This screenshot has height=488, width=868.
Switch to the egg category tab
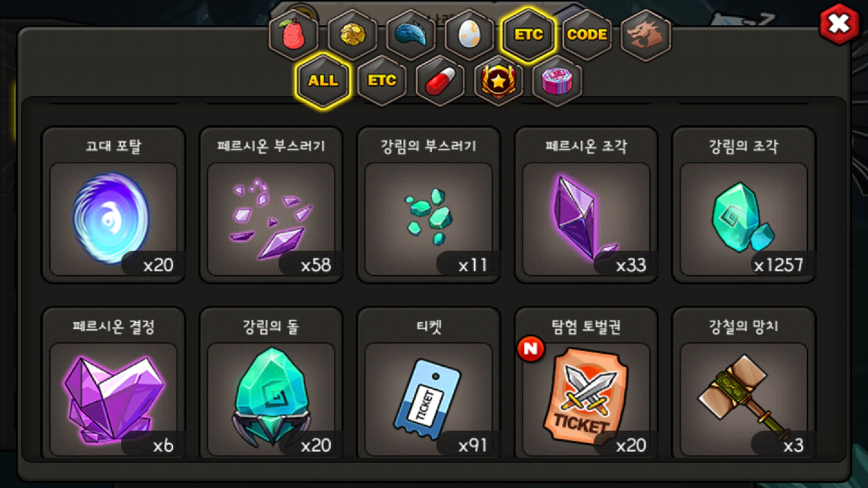point(469,34)
